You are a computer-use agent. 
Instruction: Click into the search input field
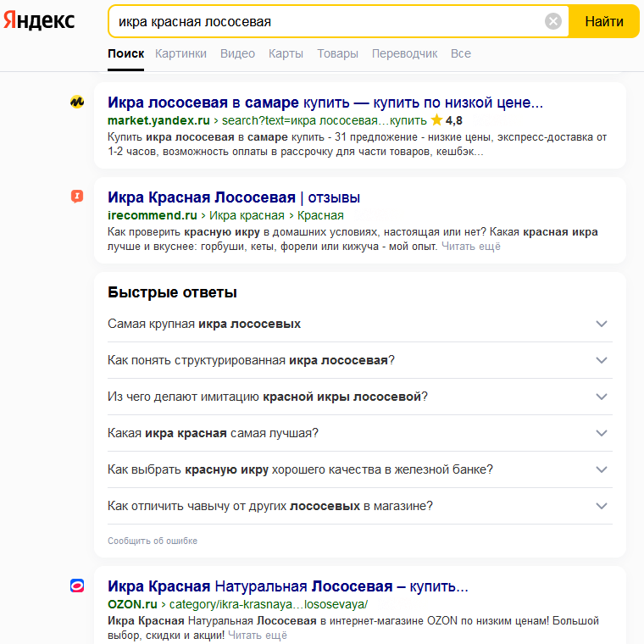tap(322, 21)
